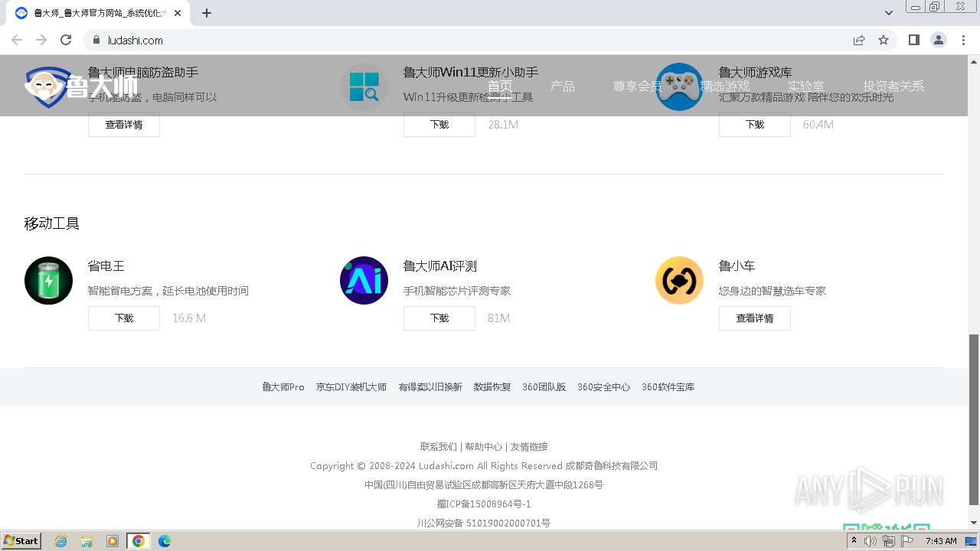Screen dimensions: 980x551
Task: Click the Chrome taskbar icon
Action: coord(139,541)
